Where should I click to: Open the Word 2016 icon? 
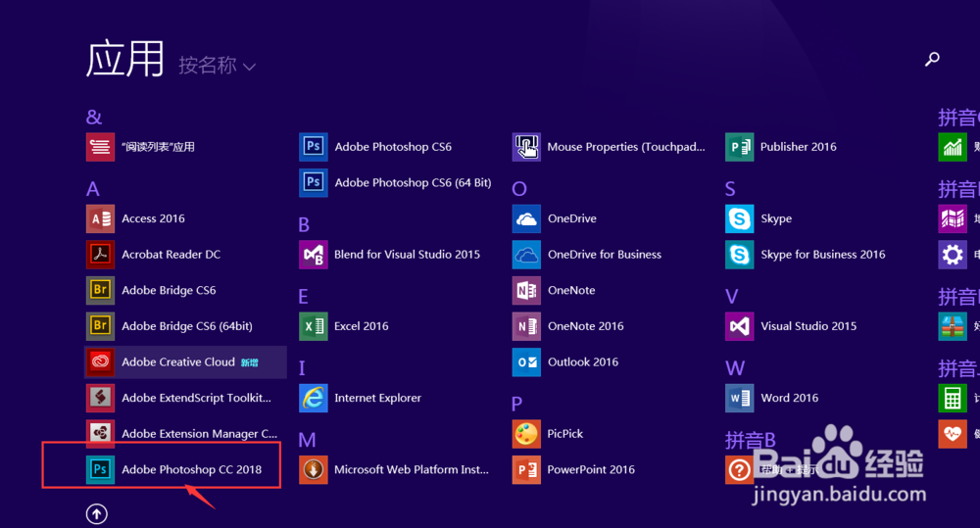tap(739, 398)
